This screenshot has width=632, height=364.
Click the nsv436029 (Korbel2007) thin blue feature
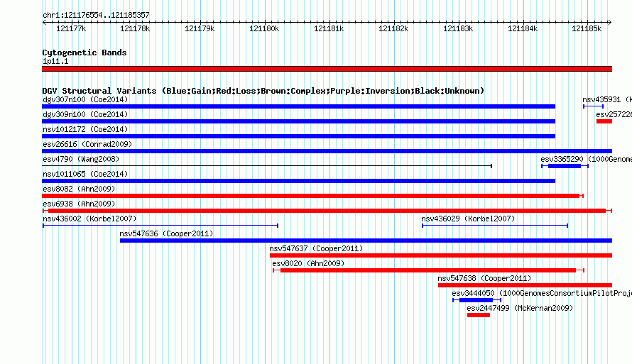tap(495, 226)
